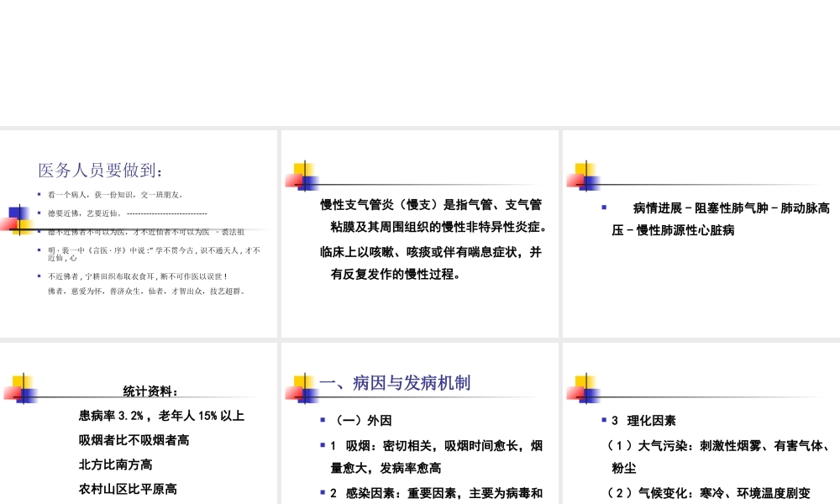This screenshot has height=504, width=840.
Task: Click the heading 一、病因与发病机制
Action: [393, 383]
